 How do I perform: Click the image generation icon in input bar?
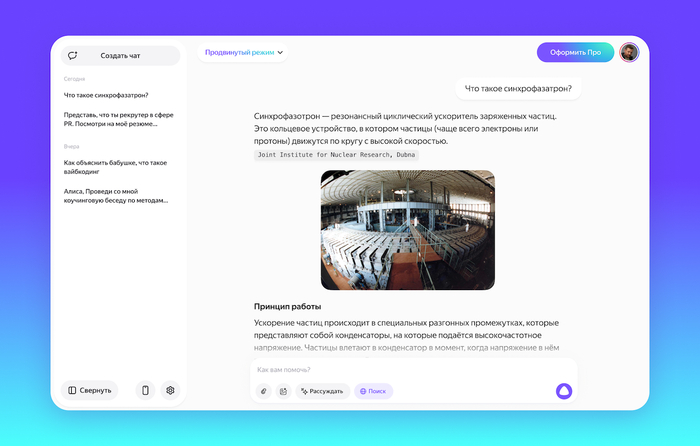click(x=283, y=391)
